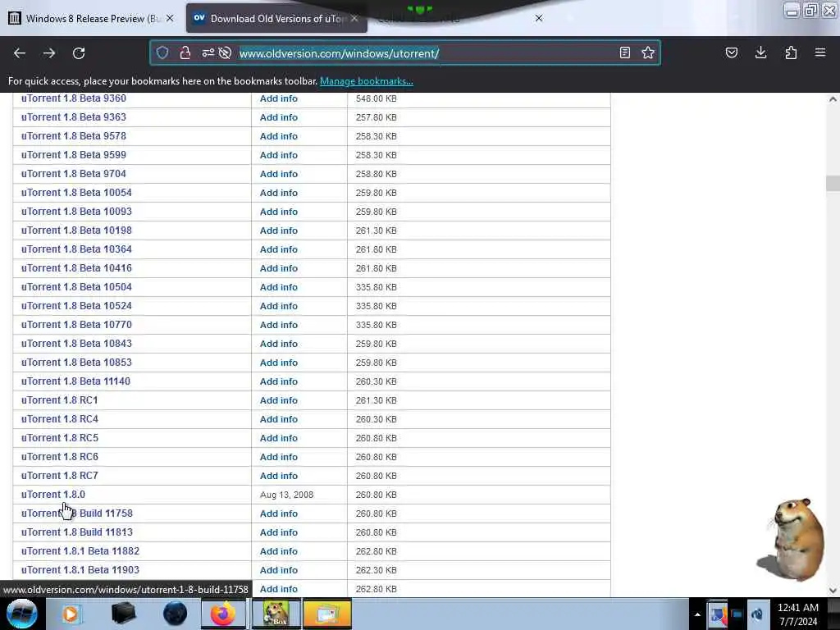This screenshot has height=630, width=840.
Task: Click the vertical scrollbar thumb
Action: pos(833,183)
